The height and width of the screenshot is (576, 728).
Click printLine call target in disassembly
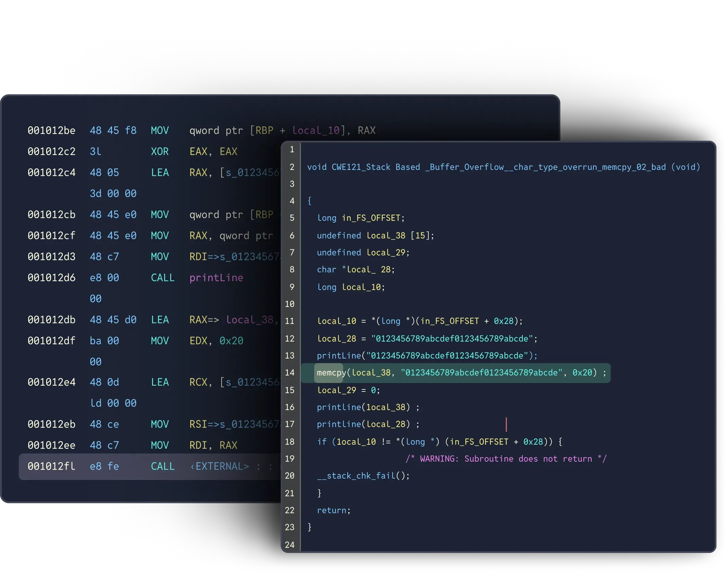pyautogui.click(x=216, y=278)
